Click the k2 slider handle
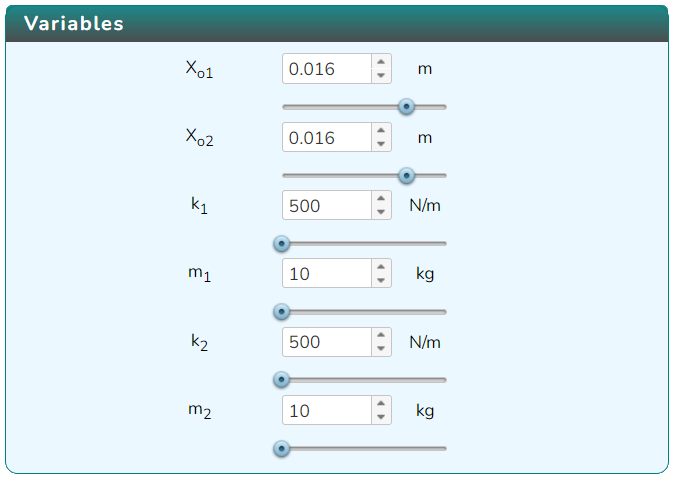 click(x=282, y=380)
